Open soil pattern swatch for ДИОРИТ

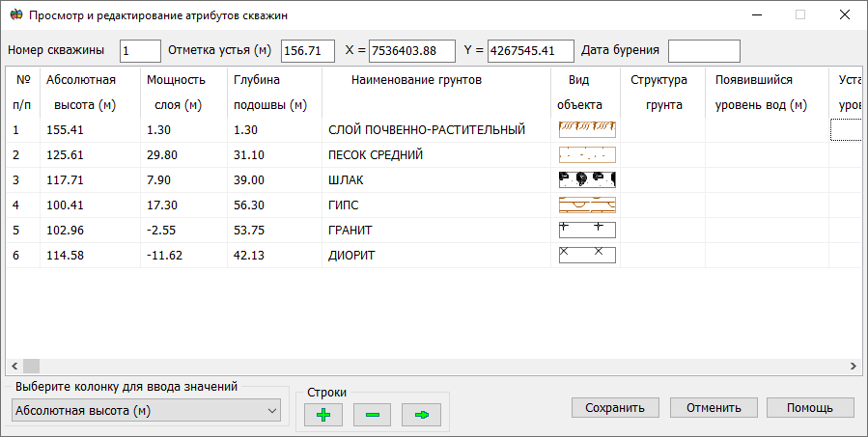click(587, 255)
